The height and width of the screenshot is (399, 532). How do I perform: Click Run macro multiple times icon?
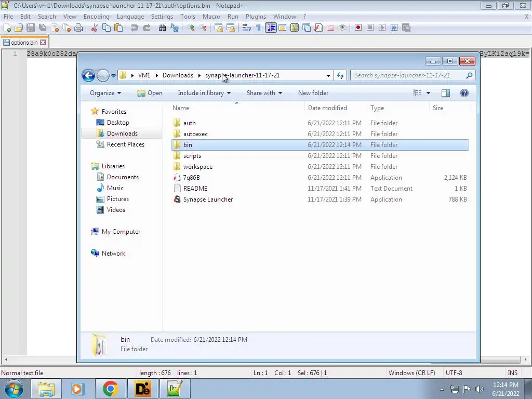point(394,28)
